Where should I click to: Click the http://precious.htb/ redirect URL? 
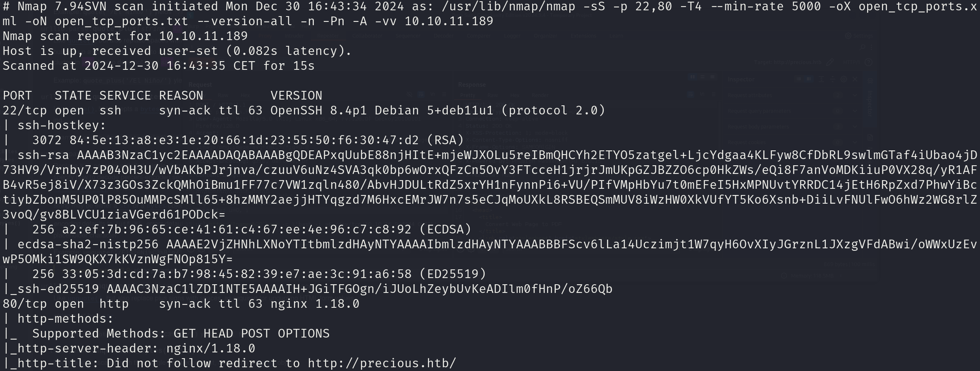pos(382,363)
